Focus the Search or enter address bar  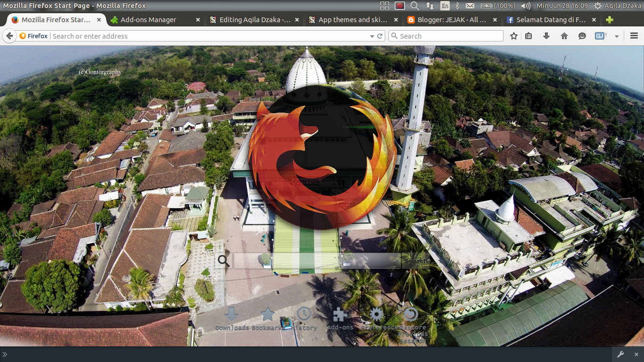click(210, 36)
